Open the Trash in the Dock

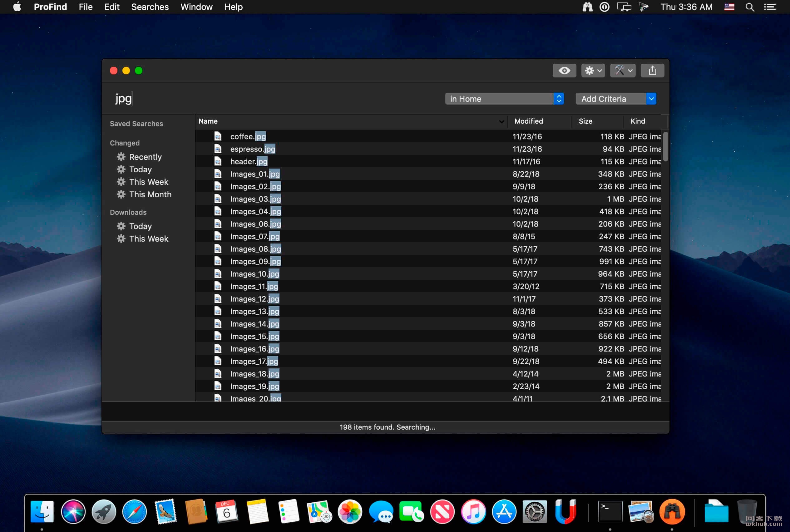pyautogui.click(x=747, y=511)
